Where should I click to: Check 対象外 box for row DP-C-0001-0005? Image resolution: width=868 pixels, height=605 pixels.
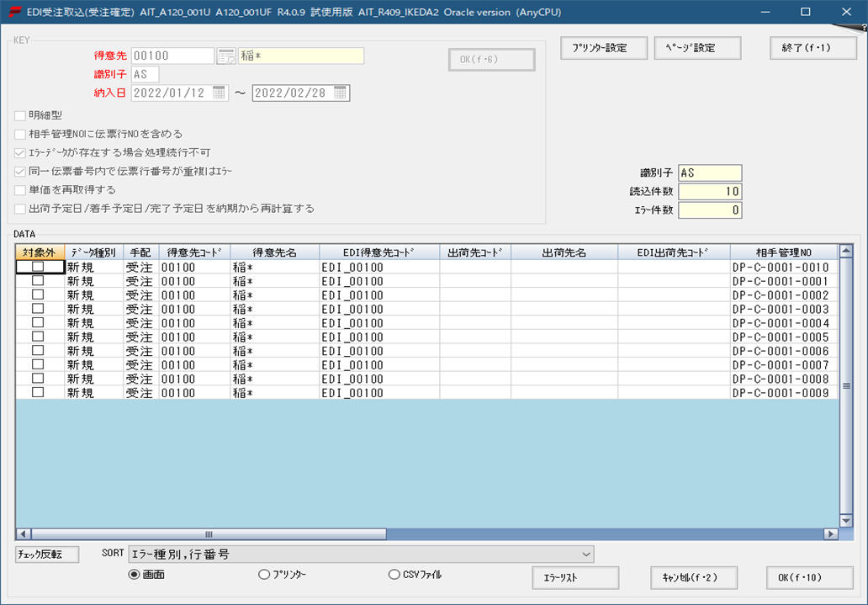click(x=38, y=337)
